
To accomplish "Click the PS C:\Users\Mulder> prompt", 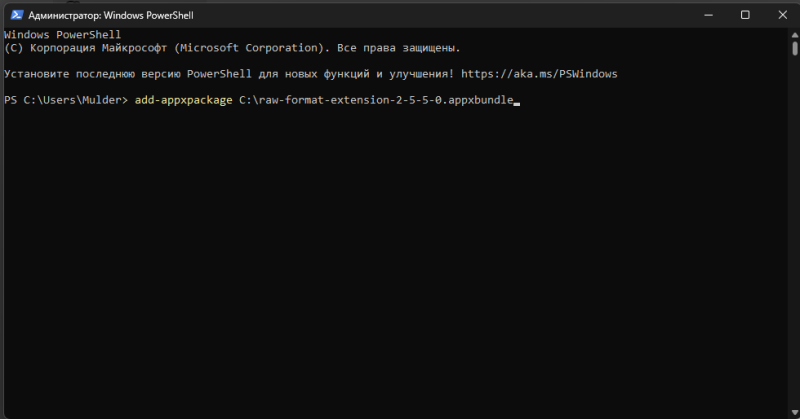I will pyautogui.click(x=66, y=100).
